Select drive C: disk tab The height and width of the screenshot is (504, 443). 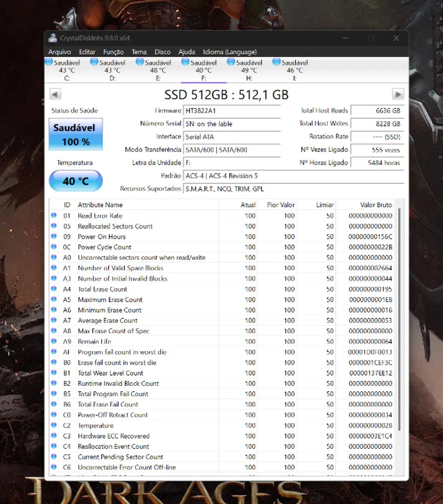point(67,70)
